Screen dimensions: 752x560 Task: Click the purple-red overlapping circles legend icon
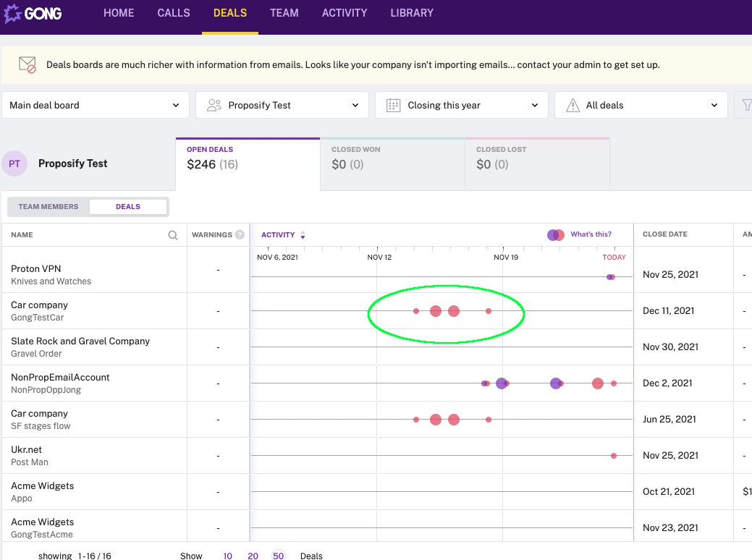556,234
